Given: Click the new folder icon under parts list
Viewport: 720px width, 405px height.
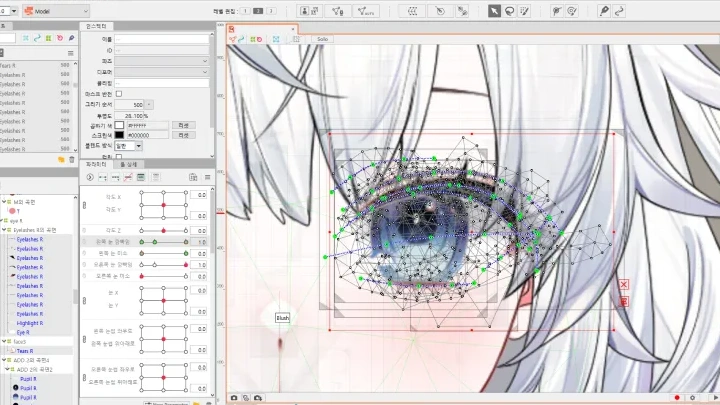Looking at the screenshot, I should click(x=61, y=160).
